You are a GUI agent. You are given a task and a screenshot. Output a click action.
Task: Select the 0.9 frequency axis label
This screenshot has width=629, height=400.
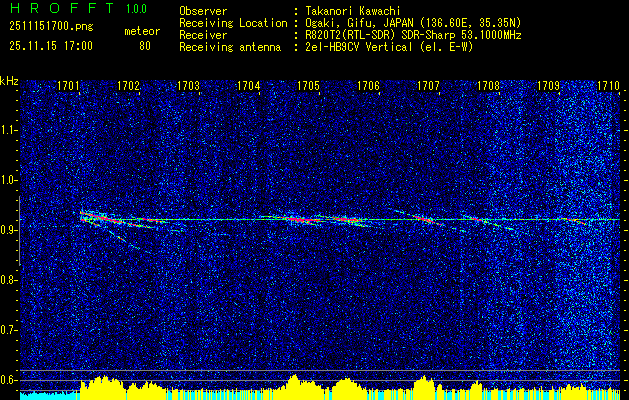9,229
